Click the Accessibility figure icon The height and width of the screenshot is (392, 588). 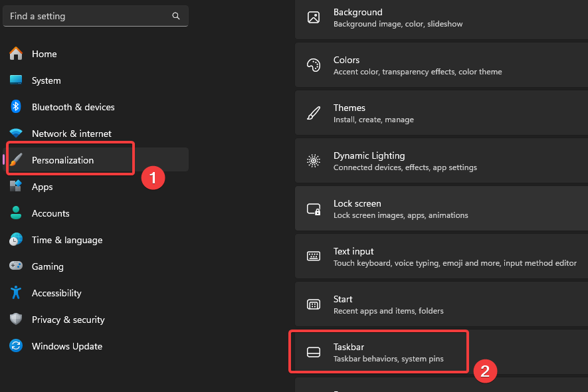click(16, 293)
